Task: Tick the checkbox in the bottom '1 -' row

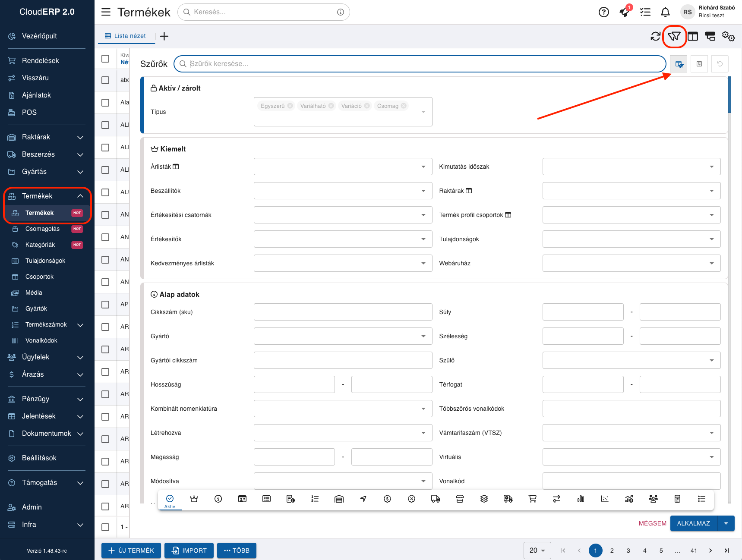Action: (105, 527)
